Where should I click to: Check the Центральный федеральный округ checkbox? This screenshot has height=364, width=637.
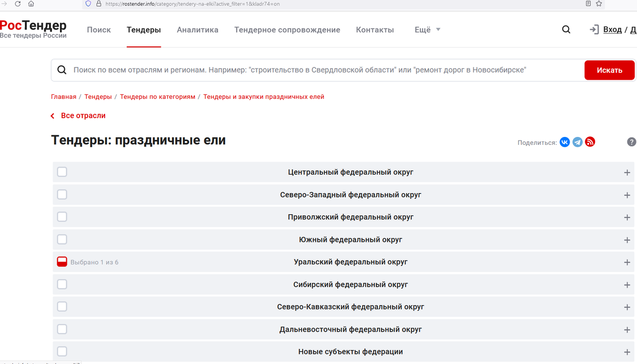pos(62,172)
